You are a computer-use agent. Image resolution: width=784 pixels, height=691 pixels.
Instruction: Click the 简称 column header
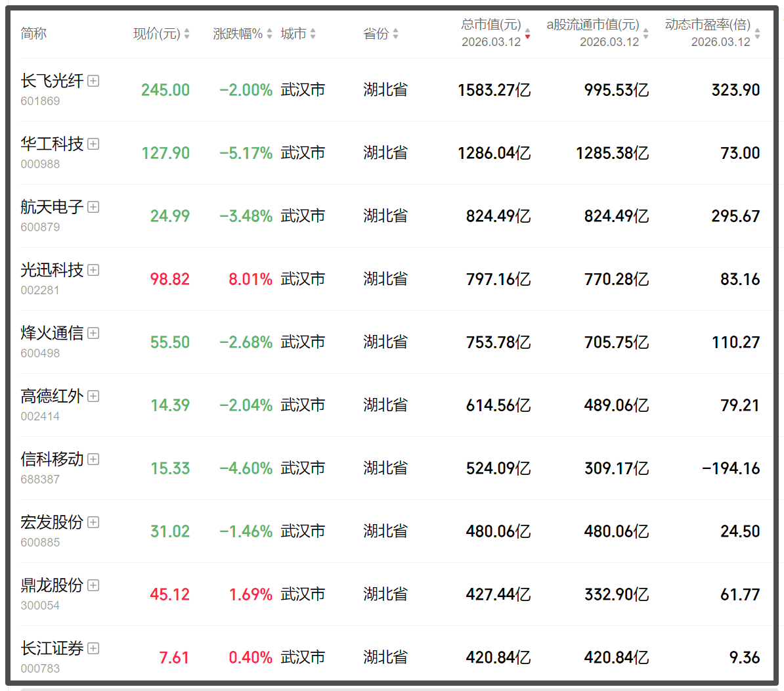coord(33,33)
